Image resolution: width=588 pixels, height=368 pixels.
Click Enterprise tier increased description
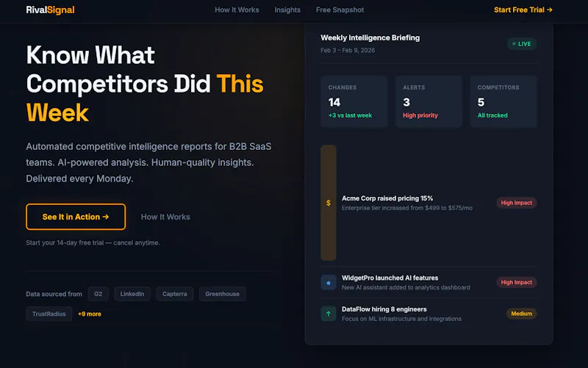click(407, 208)
